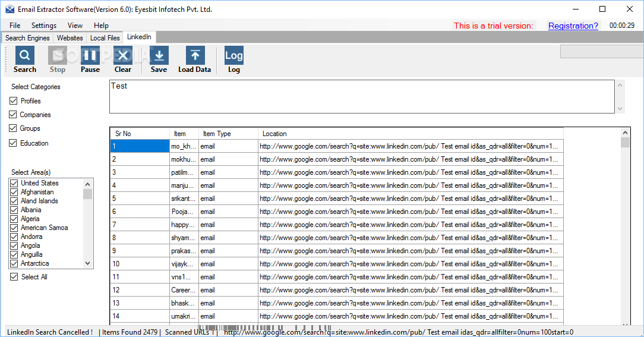Toggle the Profiles category checkbox
This screenshot has width=644, height=337.
[x=14, y=100]
